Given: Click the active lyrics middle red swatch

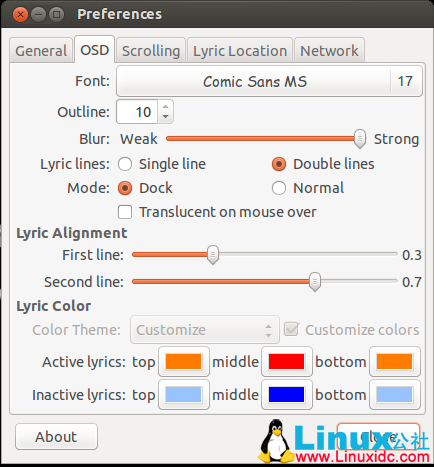Looking at the screenshot, I should point(287,362).
